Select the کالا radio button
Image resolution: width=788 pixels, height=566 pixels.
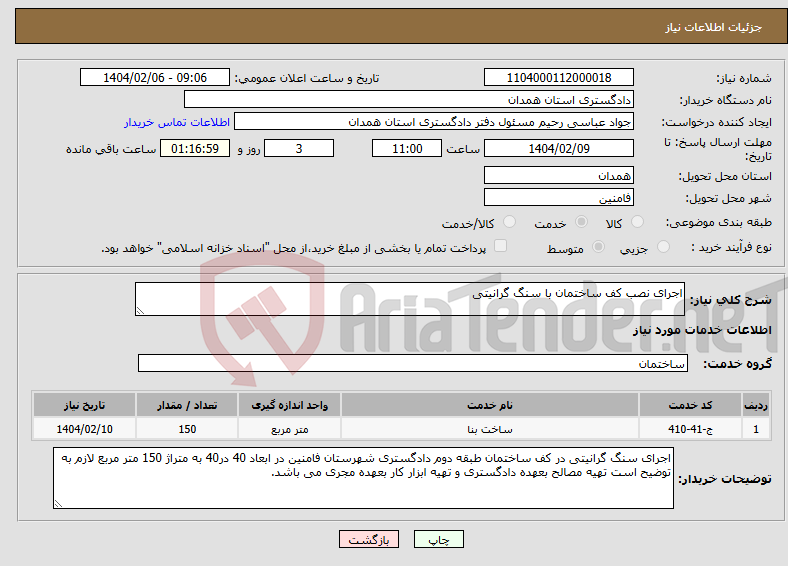tap(637, 222)
